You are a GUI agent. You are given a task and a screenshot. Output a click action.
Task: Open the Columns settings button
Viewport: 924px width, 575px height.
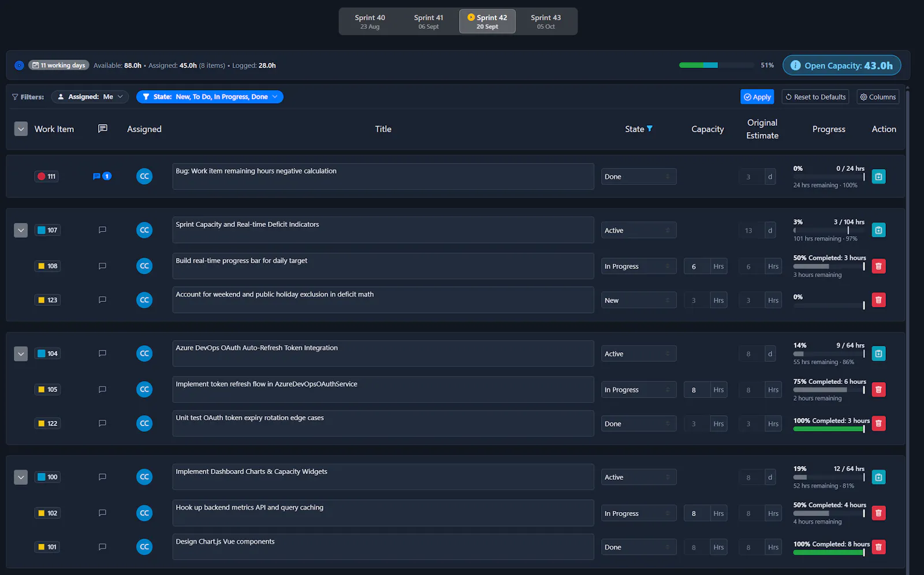click(x=878, y=97)
